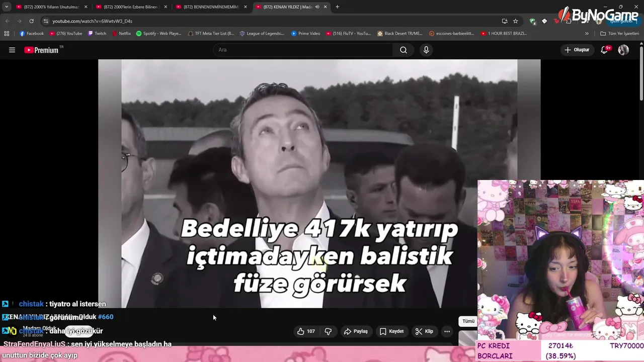Dislike the video with thumbs down

coord(328,331)
